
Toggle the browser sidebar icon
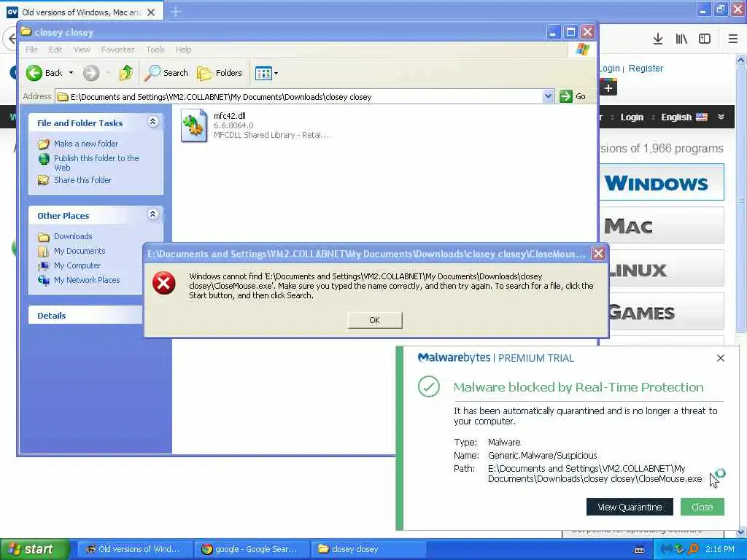coord(705,39)
